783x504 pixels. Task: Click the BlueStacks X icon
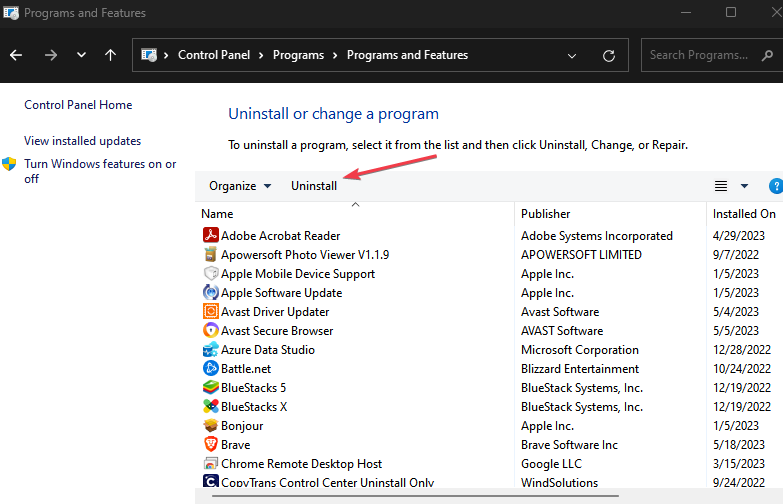pos(211,406)
